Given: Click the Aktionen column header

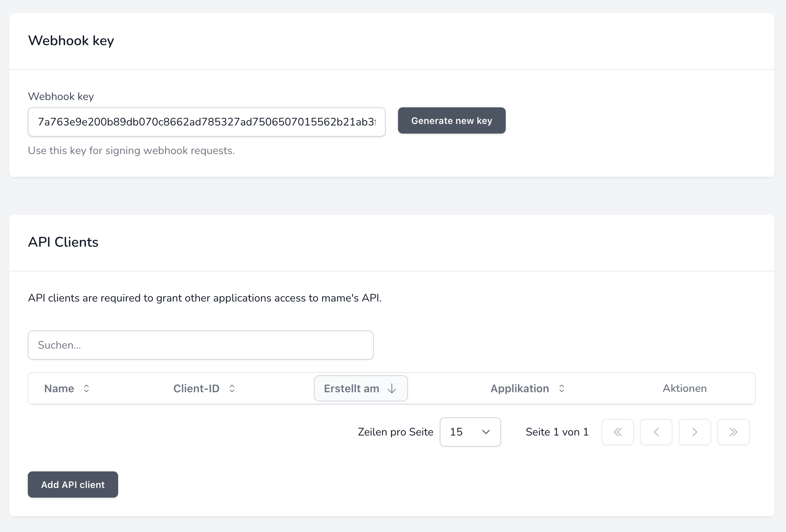Looking at the screenshot, I should point(684,388).
